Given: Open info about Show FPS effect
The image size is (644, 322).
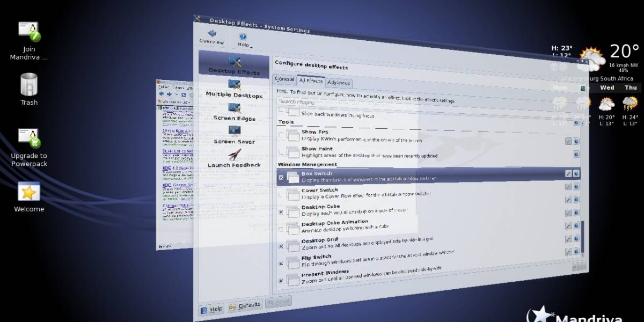Looking at the screenshot, I should pos(576,142).
